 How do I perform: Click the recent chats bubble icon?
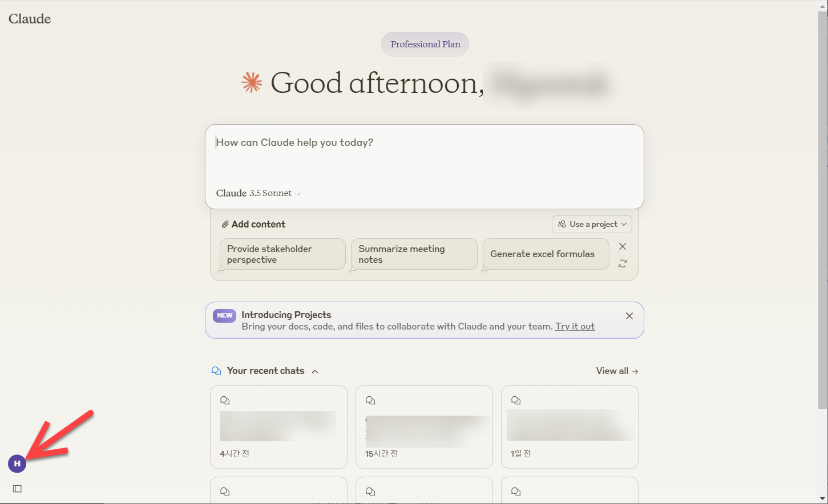(x=216, y=371)
